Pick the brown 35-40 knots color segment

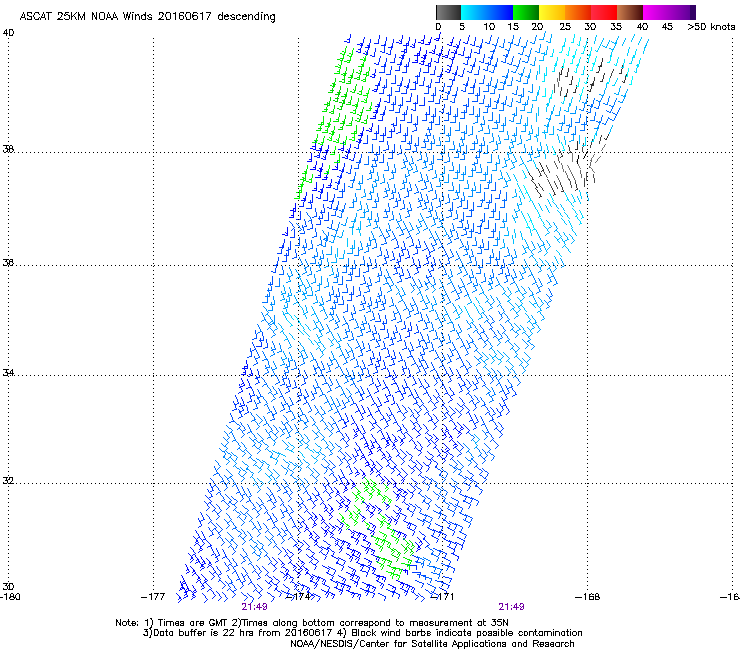click(x=630, y=12)
